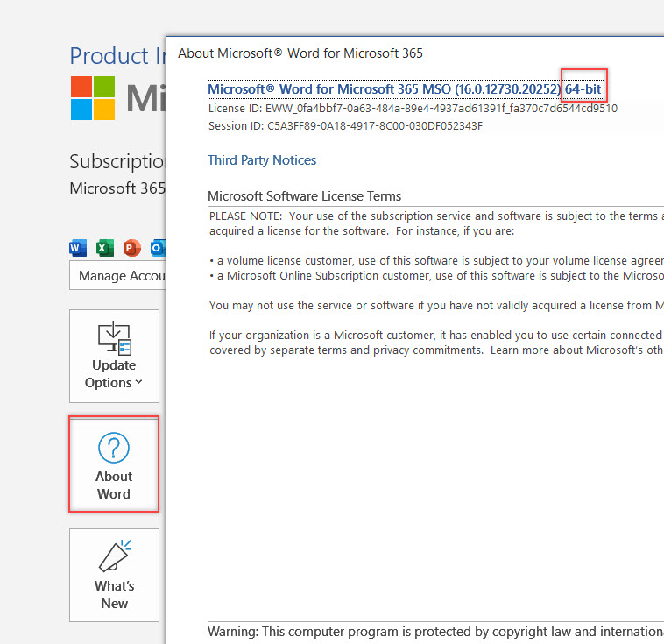The image size is (664, 644).
Task: Click the Word app icon
Action: [78, 248]
